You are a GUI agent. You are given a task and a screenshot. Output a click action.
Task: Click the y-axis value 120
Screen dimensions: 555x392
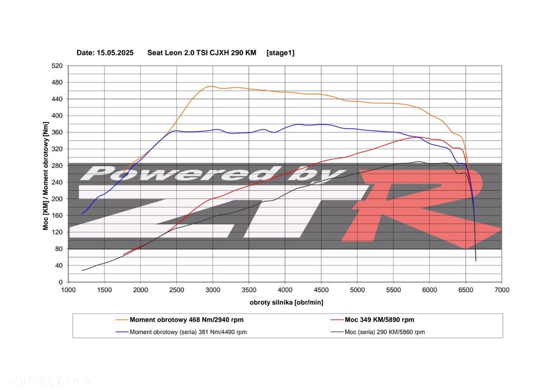[57, 232]
